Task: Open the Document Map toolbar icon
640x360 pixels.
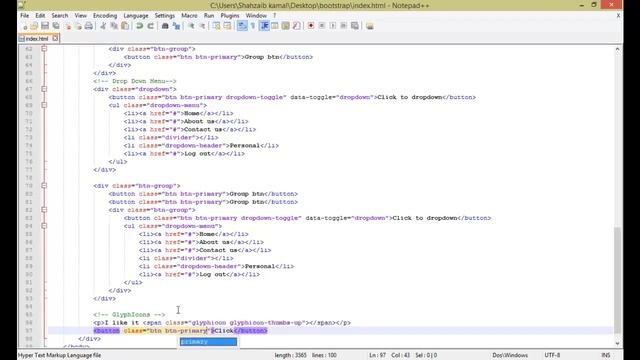Action: point(286,26)
